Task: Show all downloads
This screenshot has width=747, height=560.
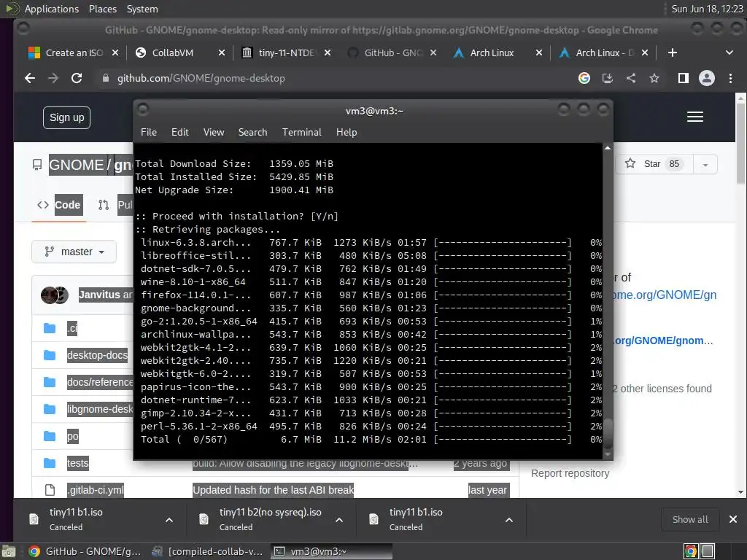Action: point(690,519)
